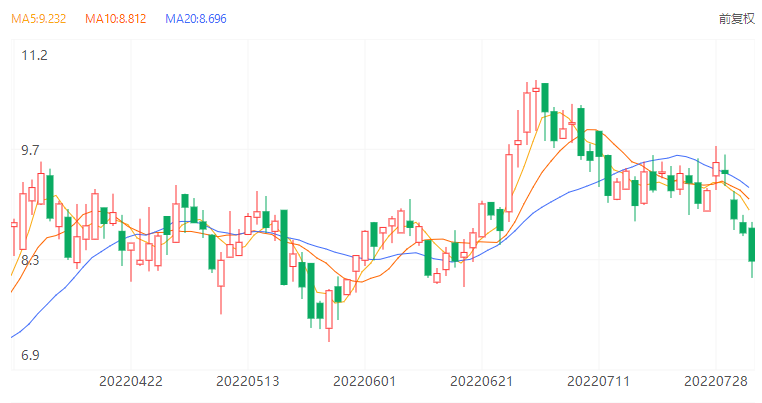The width and height of the screenshot is (762, 403).
Task: Toggle the MA5 indicator label
Action: point(37,19)
